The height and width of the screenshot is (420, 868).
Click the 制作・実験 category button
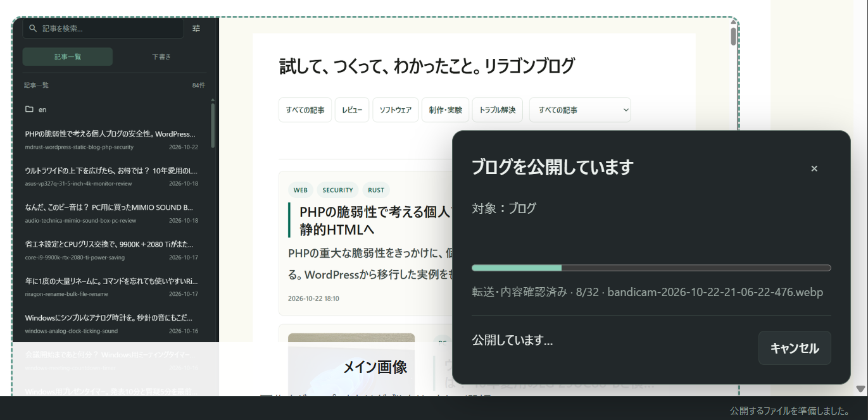pos(446,110)
